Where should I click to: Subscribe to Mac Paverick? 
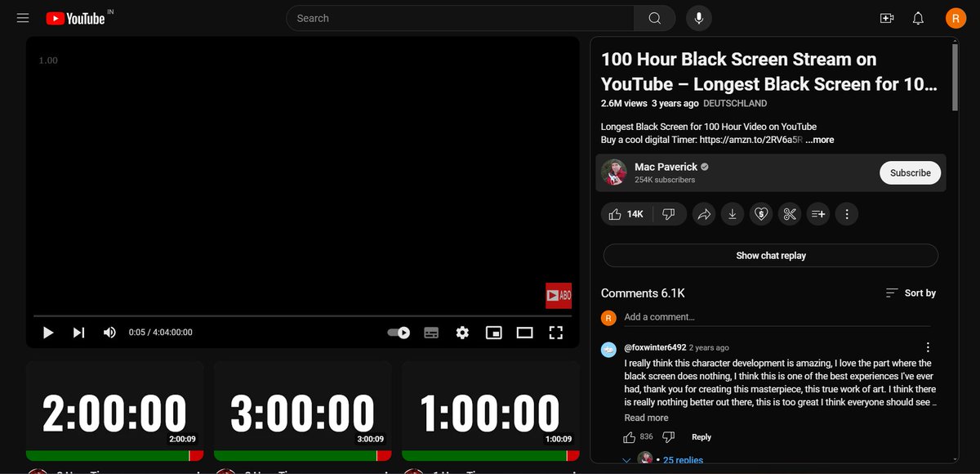(910, 172)
